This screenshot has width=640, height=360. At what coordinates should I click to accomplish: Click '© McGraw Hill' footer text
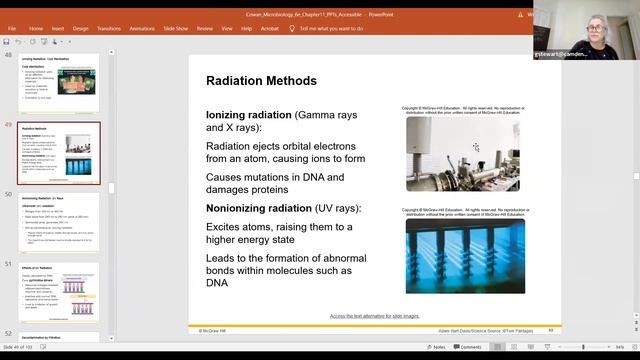pos(212,331)
